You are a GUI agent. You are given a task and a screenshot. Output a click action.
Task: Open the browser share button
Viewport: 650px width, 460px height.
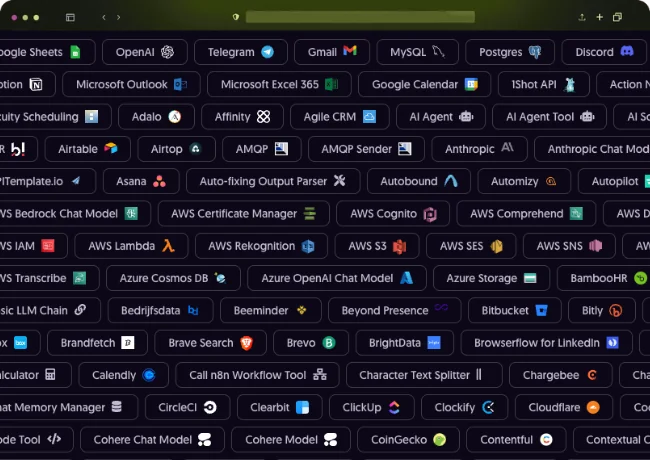[583, 17]
